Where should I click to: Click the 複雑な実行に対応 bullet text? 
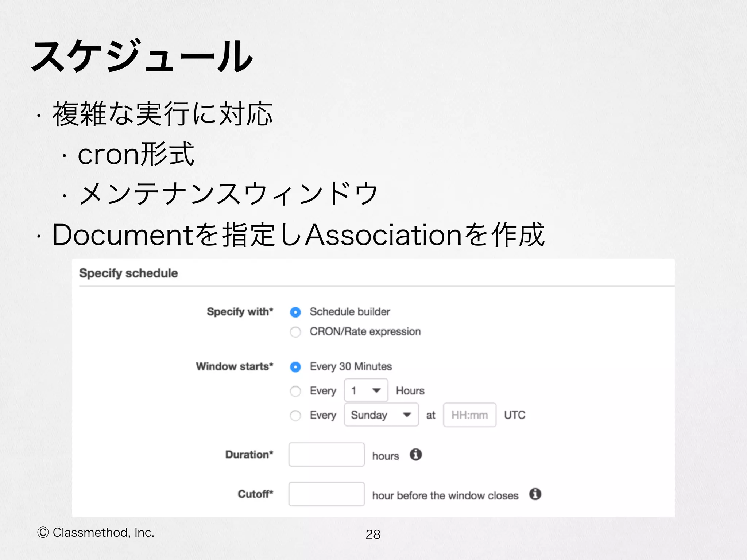[x=163, y=114]
